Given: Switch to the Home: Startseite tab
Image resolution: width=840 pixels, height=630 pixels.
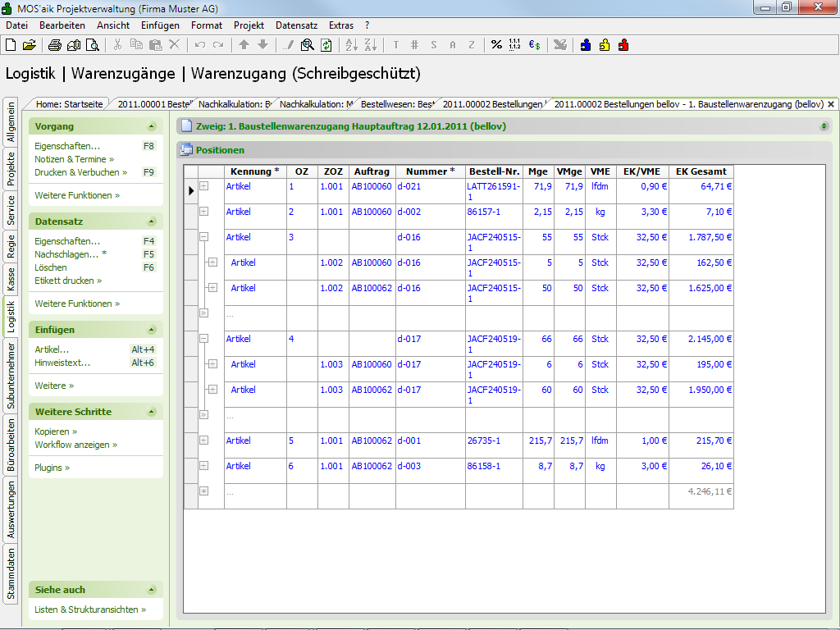Looking at the screenshot, I should pyautogui.click(x=69, y=104).
